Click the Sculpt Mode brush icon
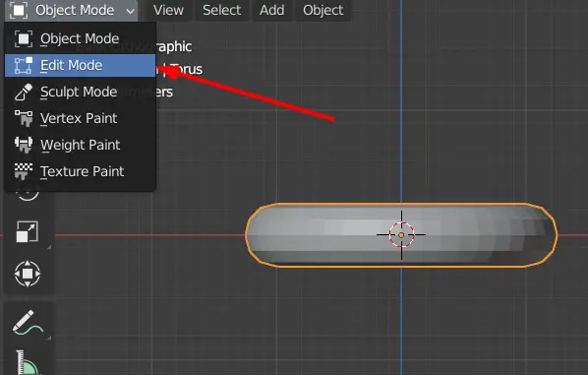588x375 pixels. point(24,92)
